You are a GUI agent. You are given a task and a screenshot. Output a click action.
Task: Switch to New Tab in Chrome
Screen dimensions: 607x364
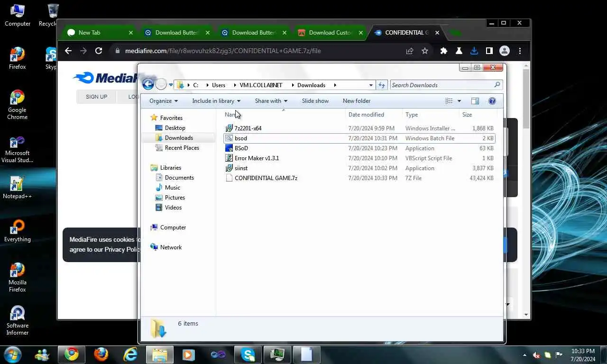(100, 33)
